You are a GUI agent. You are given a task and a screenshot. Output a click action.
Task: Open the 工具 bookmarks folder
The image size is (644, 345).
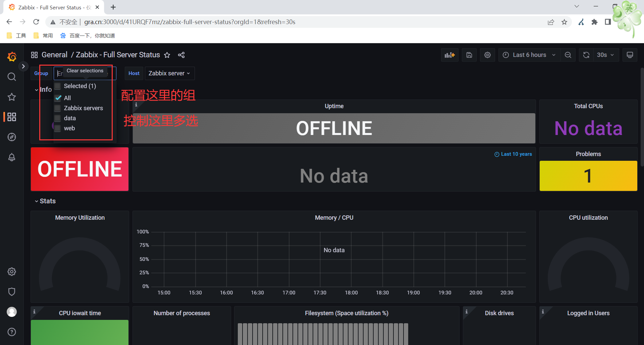(x=16, y=36)
